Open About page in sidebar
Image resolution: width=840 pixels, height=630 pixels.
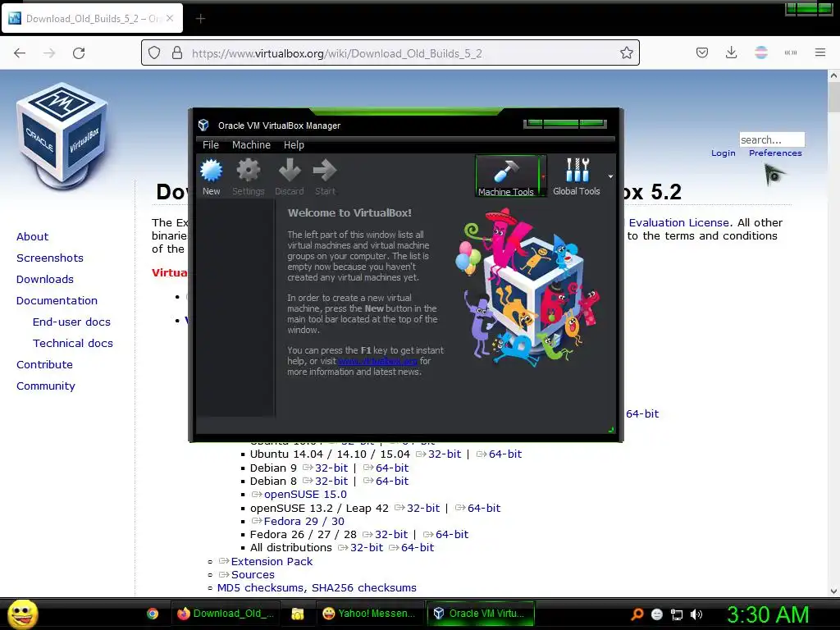point(32,237)
